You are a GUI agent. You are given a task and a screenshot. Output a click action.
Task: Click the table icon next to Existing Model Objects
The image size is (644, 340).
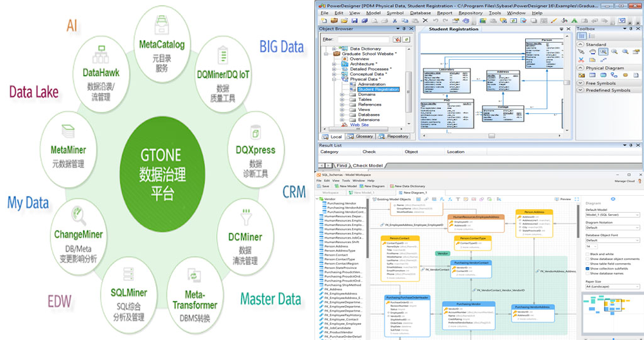[x=418, y=199]
